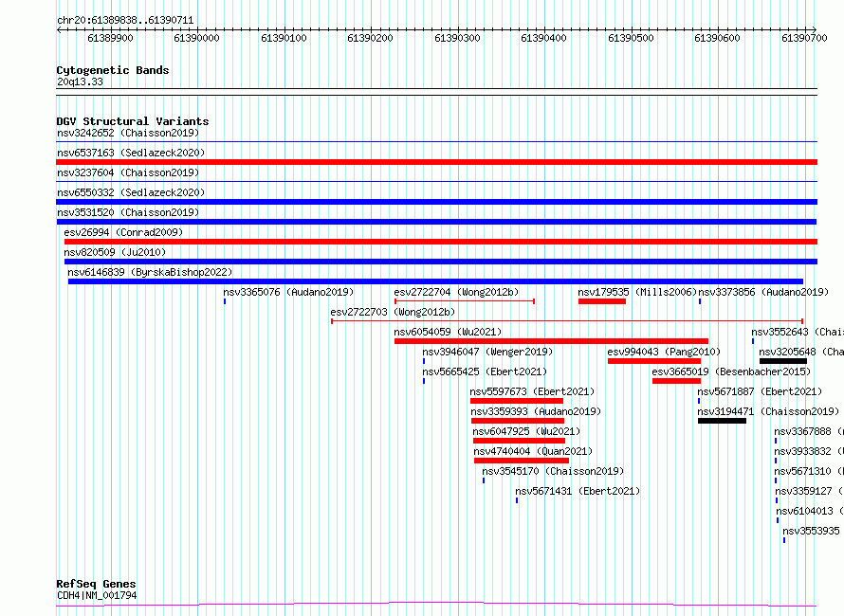This screenshot has width=844, height=616.
Task: Select the red esv994043 Pang2010 bar
Action: [654, 361]
